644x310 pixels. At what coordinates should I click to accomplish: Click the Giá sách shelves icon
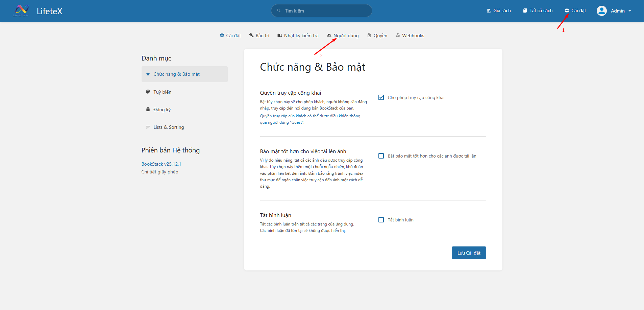coord(489,11)
